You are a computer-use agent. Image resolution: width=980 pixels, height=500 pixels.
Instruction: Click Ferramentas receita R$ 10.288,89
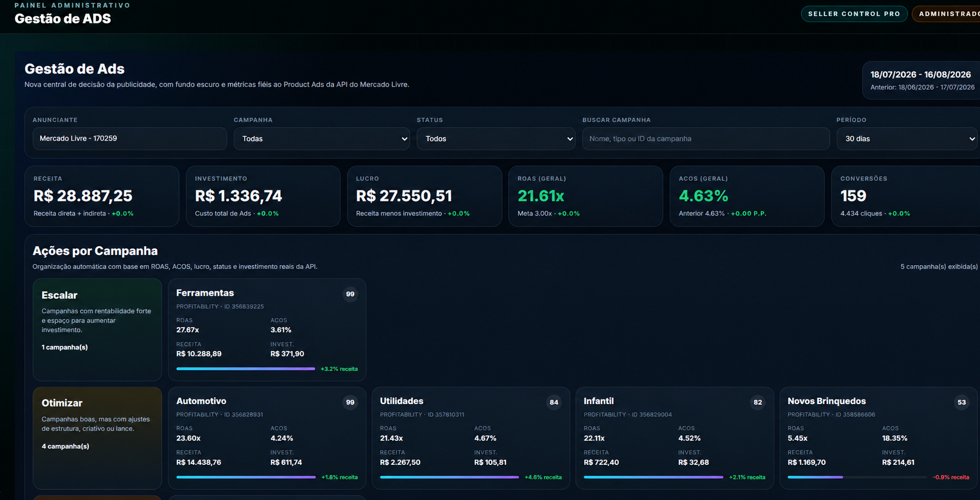(199, 354)
